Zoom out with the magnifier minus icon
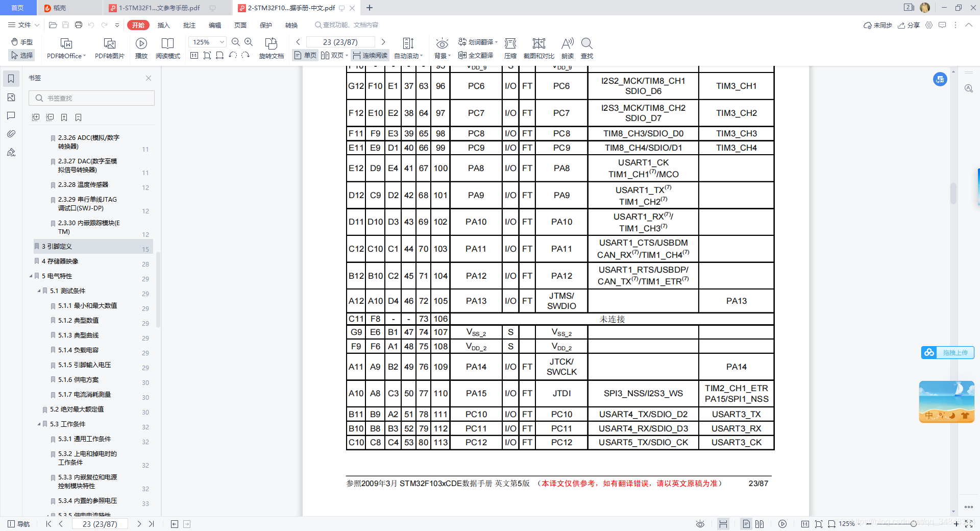 (x=236, y=42)
